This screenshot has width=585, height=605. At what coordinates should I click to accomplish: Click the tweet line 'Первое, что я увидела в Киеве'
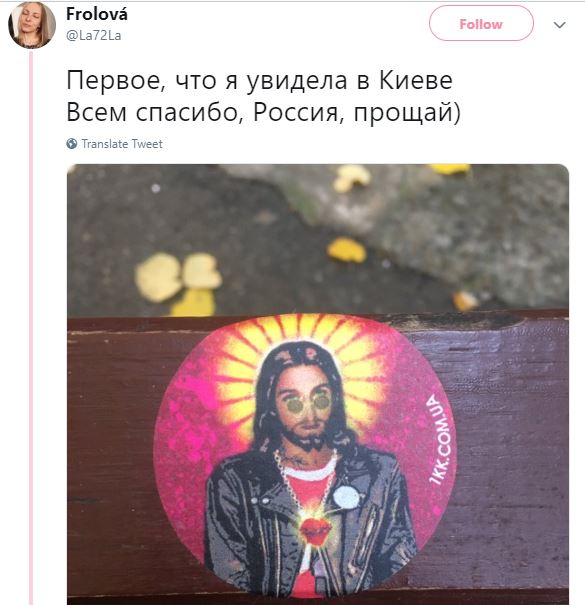pos(259,80)
